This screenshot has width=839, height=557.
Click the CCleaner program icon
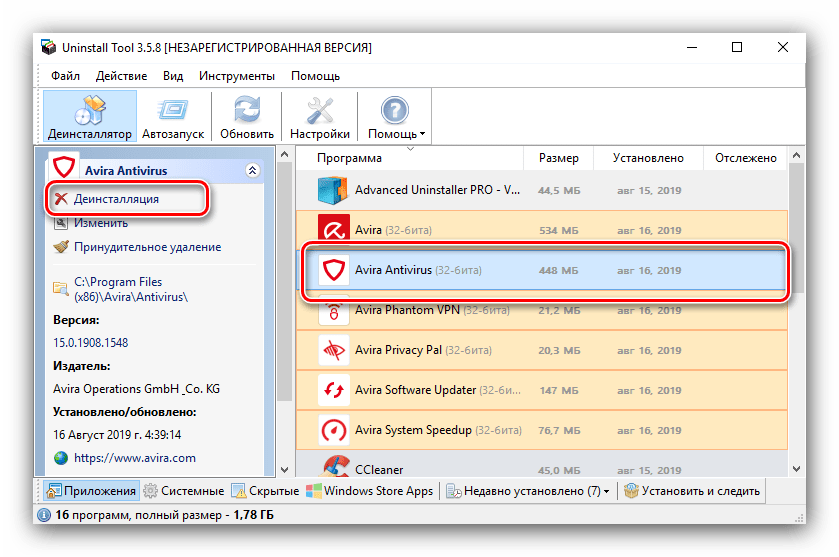tap(332, 466)
